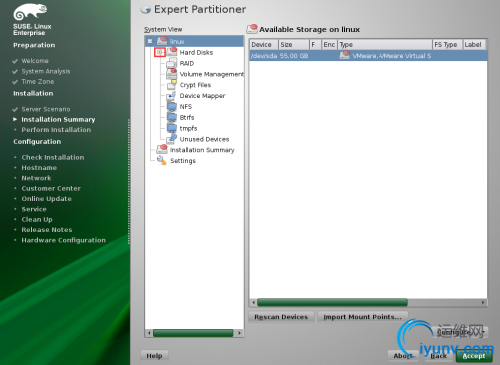Sort table by FS Type column
Viewport: 500px width, 365px height.
[x=448, y=45]
